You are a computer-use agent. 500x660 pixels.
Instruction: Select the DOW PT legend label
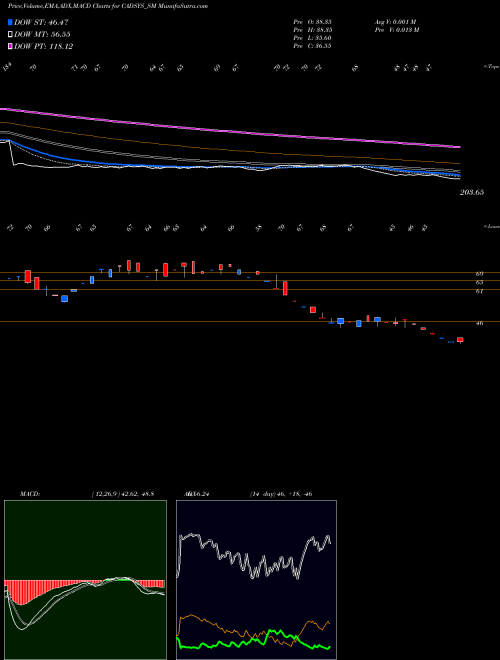(43, 46)
